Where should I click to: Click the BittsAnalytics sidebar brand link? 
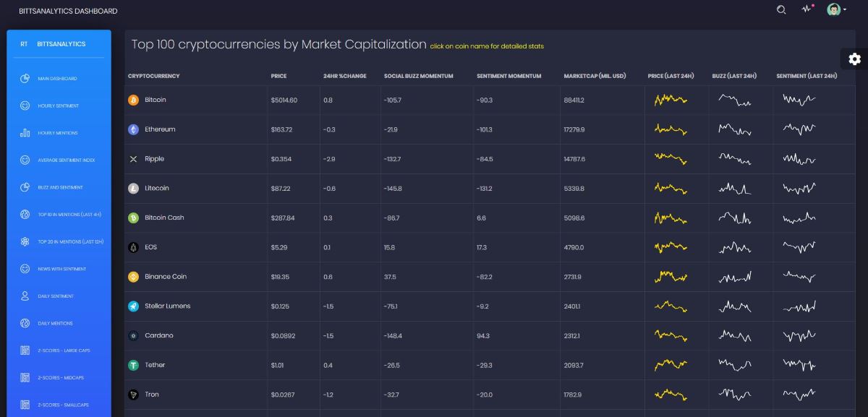click(61, 44)
